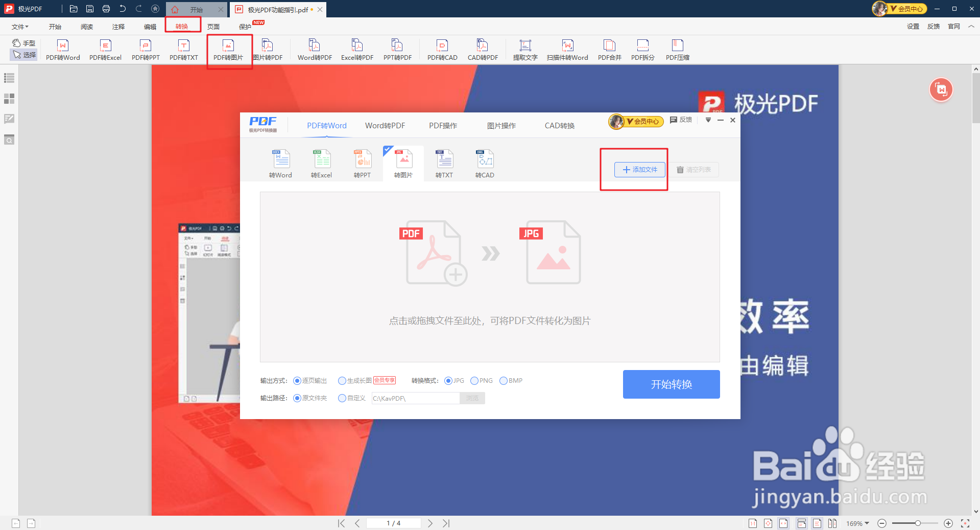Enter fullscreen mode from status bar

tap(965, 523)
